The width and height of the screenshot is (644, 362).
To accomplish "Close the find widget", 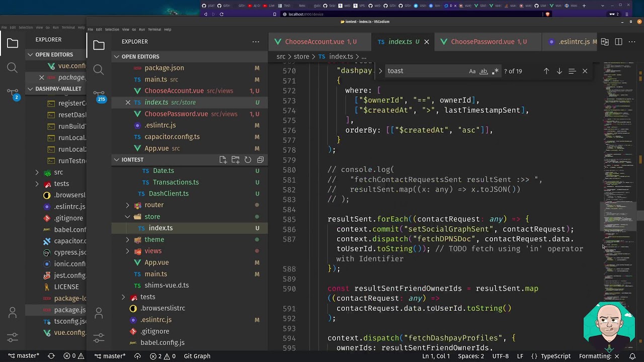I will 585,71.
